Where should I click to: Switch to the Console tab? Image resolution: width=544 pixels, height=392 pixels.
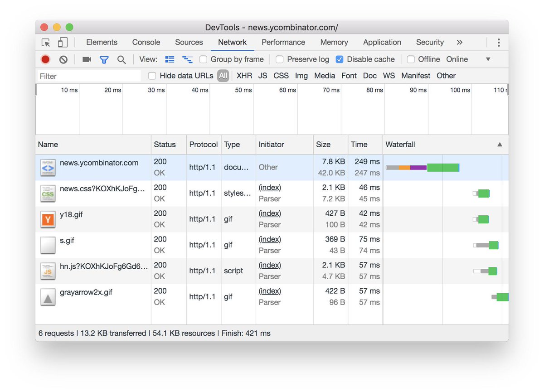[x=146, y=42]
